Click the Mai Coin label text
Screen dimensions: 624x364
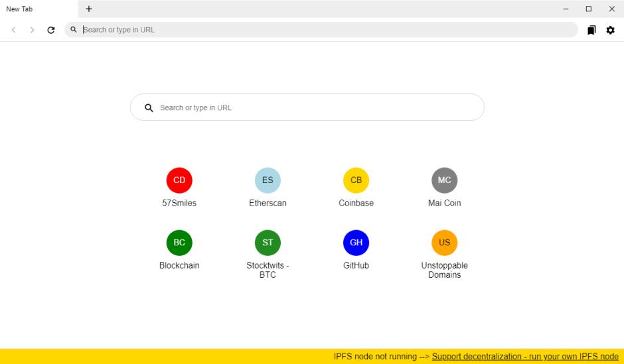[444, 203]
